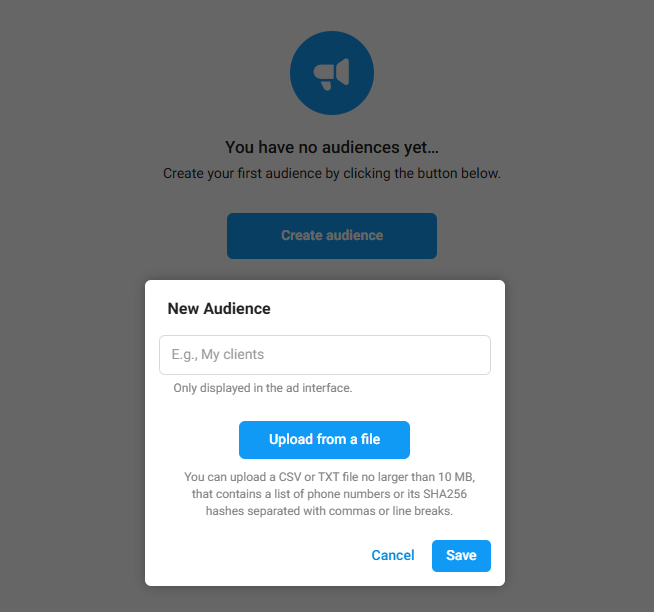Image resolution: width=654 pixels, height=612 pixels.
Task: Click the 'You can upload a CSV' description line
Action: (329, 477)
